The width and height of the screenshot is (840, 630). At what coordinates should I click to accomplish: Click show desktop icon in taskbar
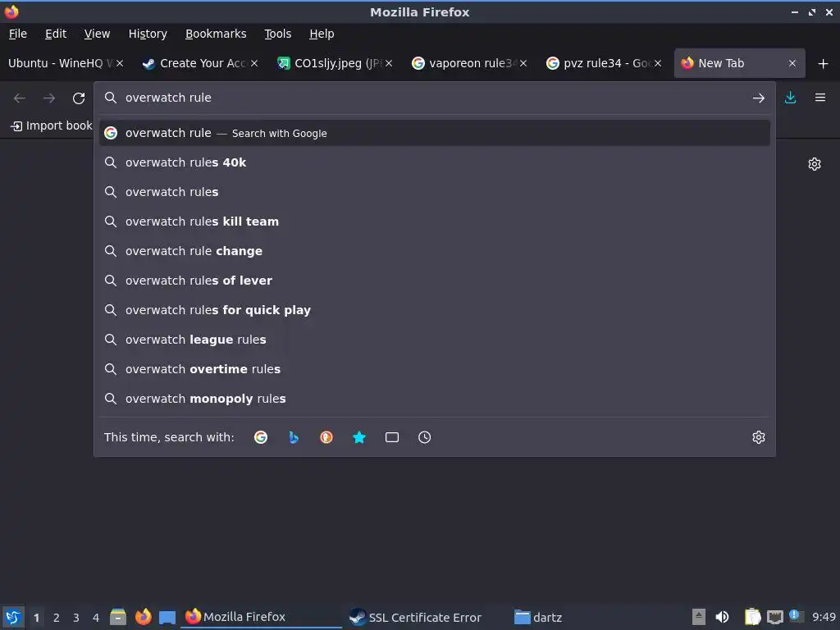coord(167,618)
